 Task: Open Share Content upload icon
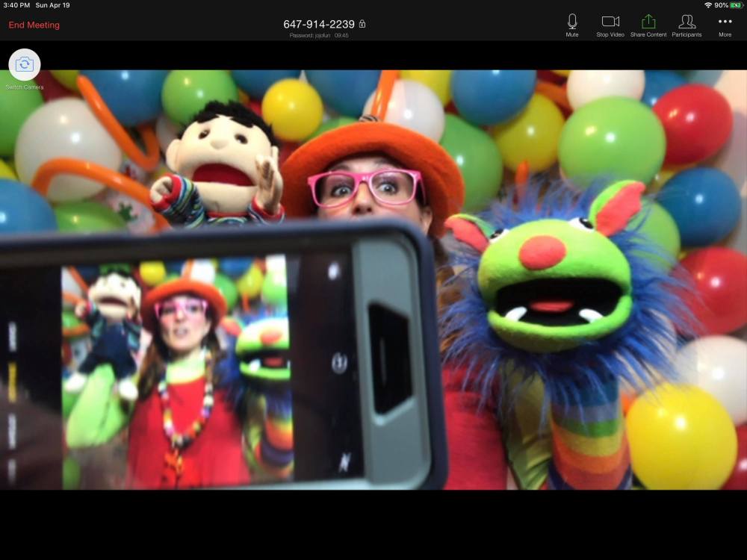[648, 21]
